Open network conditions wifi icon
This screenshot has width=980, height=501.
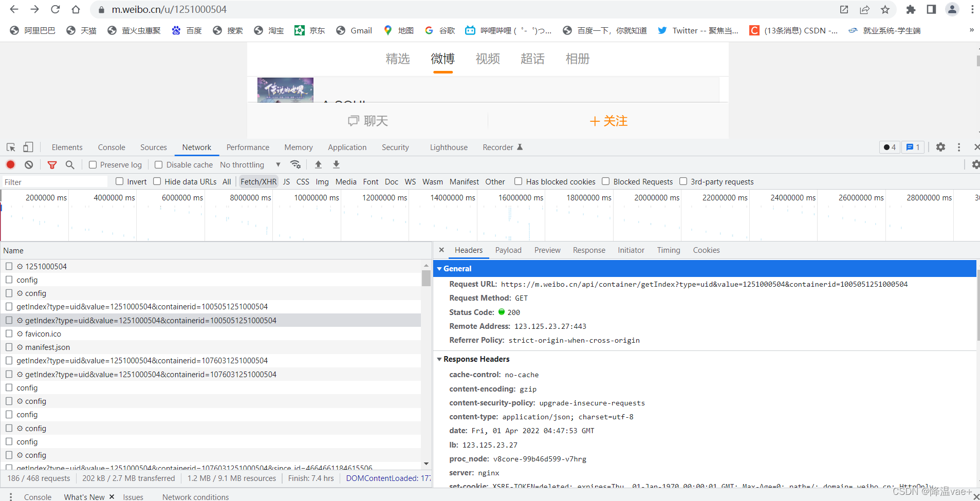(x=295, y=165)
